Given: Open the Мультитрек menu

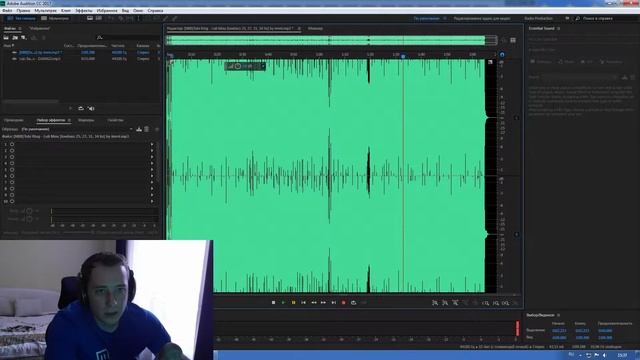Looking at the screenshot, I should tap(45, 11).
